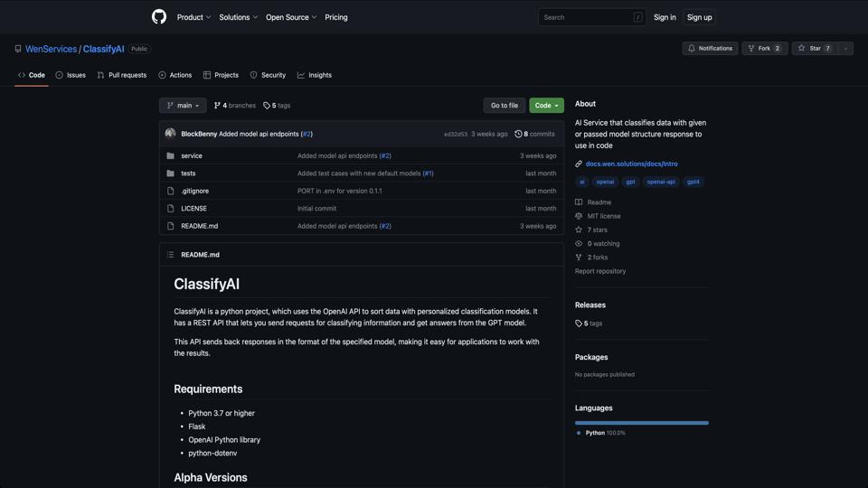Open the README outline list icon
The width and height of the screenshot is (868, 488).
coord(170,255)
